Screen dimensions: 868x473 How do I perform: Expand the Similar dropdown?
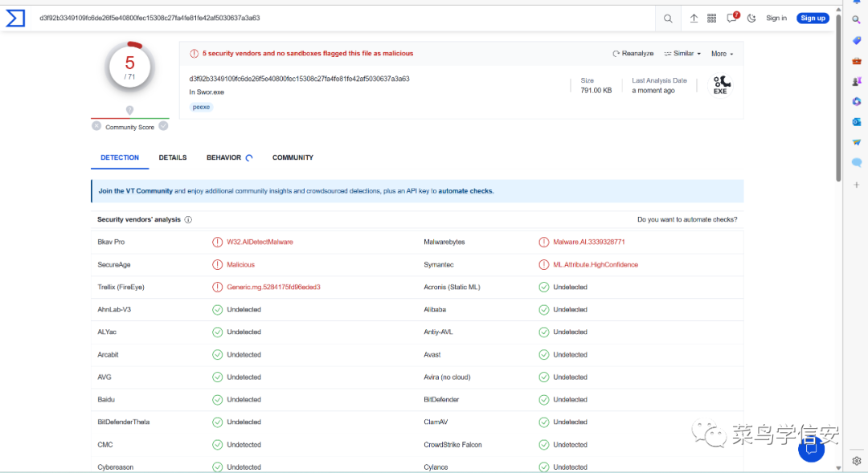click(682, 54)
